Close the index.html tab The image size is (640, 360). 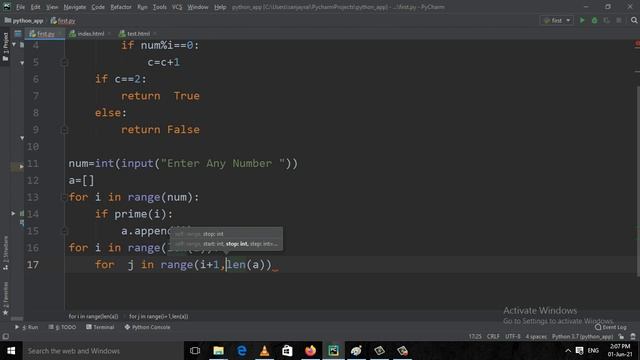tap(109, 34)
